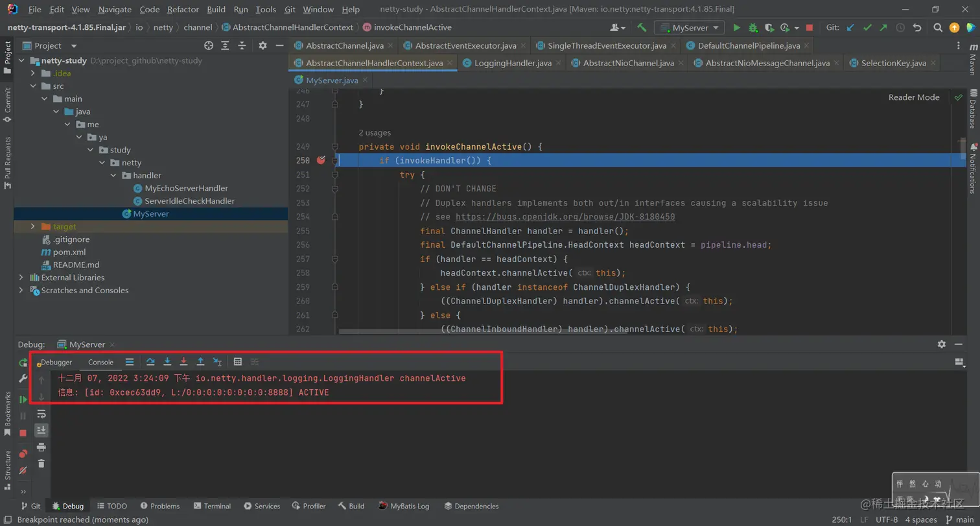Screen dimensions: 980x526
Task: Click Show Execution Point icon
Action: pos(130,362)
